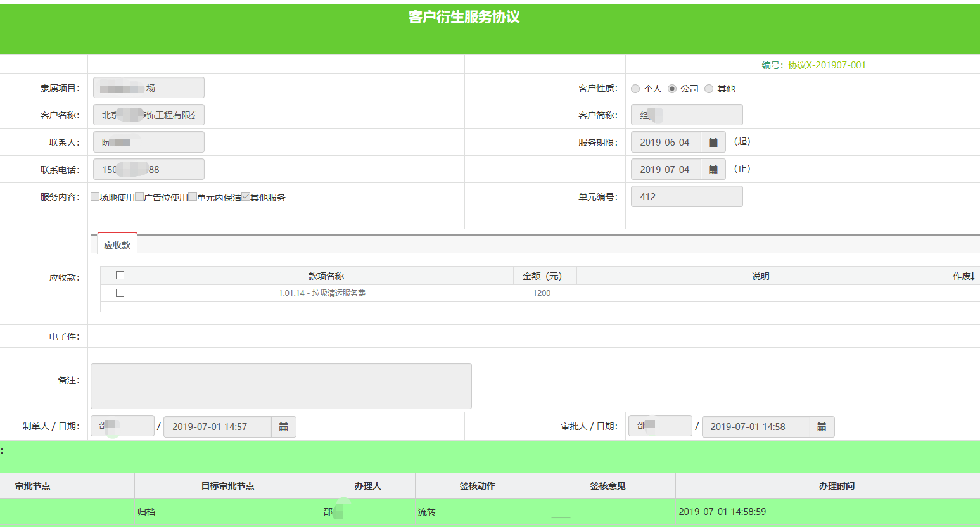Click the 客户简称 input field

[x=687, y=115]
